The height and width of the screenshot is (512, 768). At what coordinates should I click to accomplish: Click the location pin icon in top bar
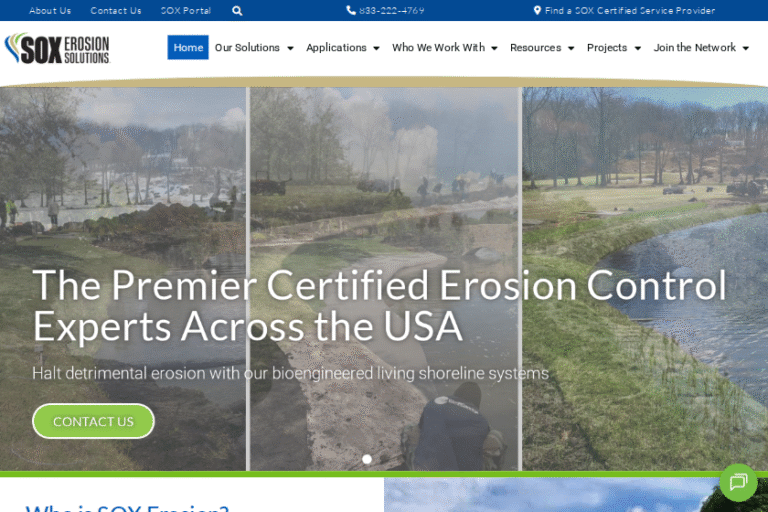point(537,11)
